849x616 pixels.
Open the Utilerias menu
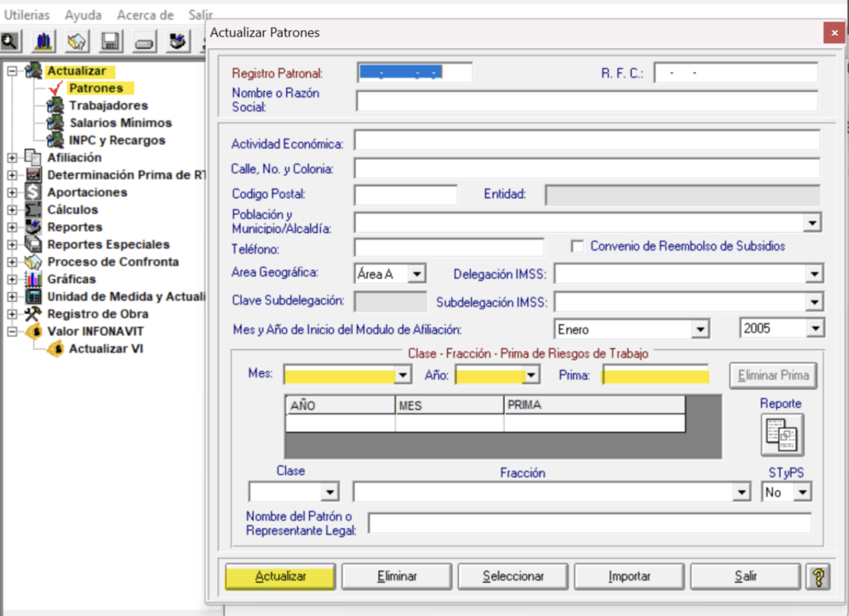coord(27,15)
